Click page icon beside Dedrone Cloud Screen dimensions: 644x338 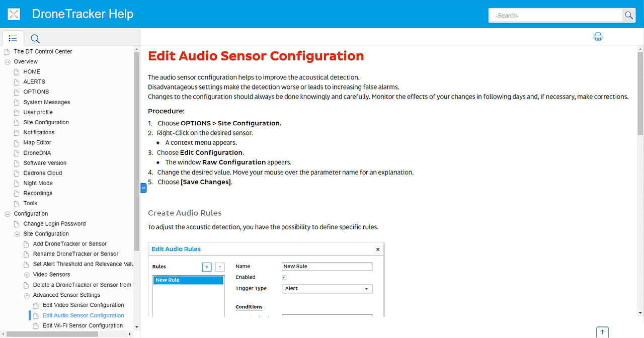[17, 174]
